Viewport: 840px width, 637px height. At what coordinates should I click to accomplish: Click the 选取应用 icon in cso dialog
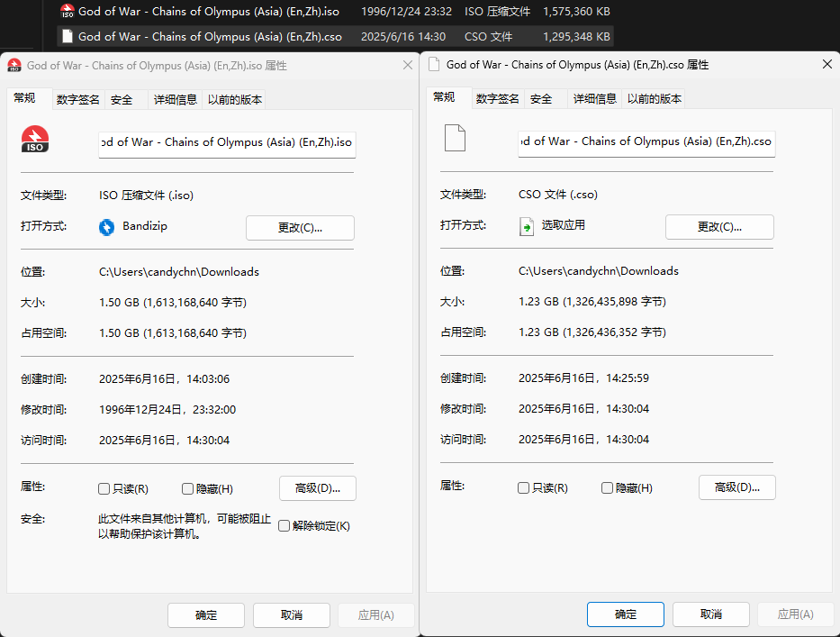point(527,226)
